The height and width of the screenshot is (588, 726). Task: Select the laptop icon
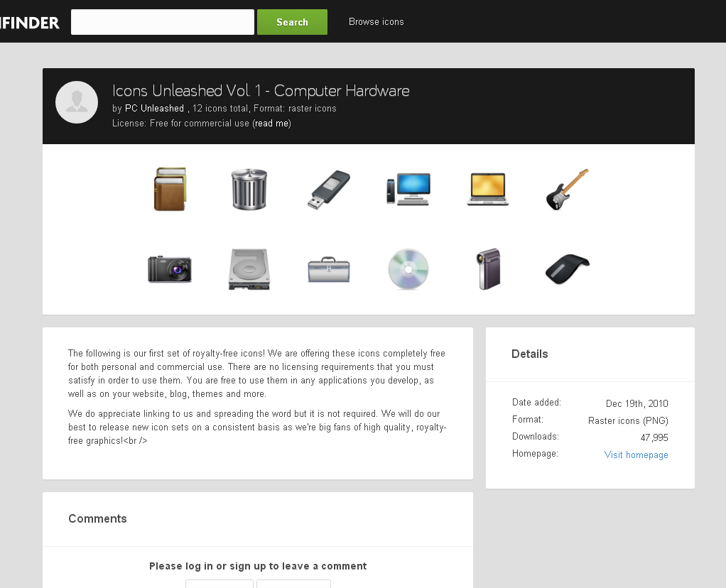[x=488, y=190]
